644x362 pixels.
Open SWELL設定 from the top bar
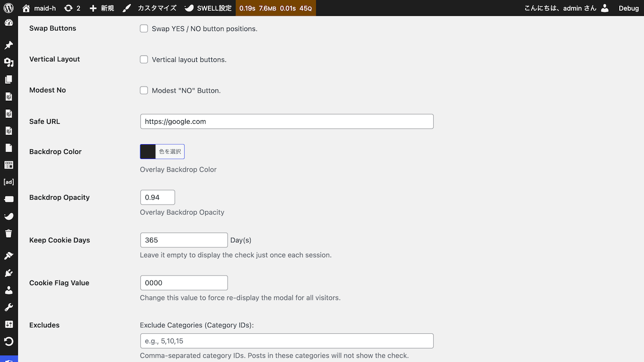point(208,8)
